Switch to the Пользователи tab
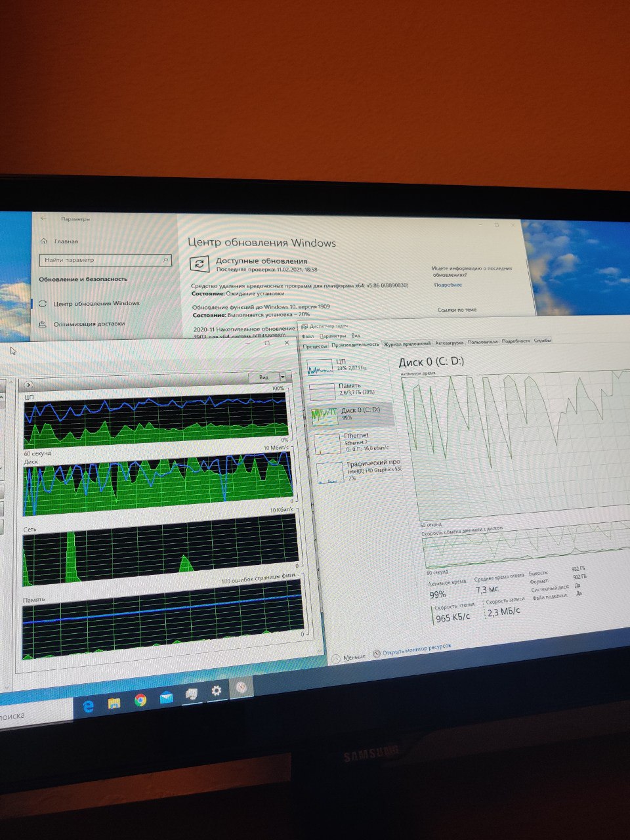The width and height of the screenshot is (630, 840). point(483,342)
